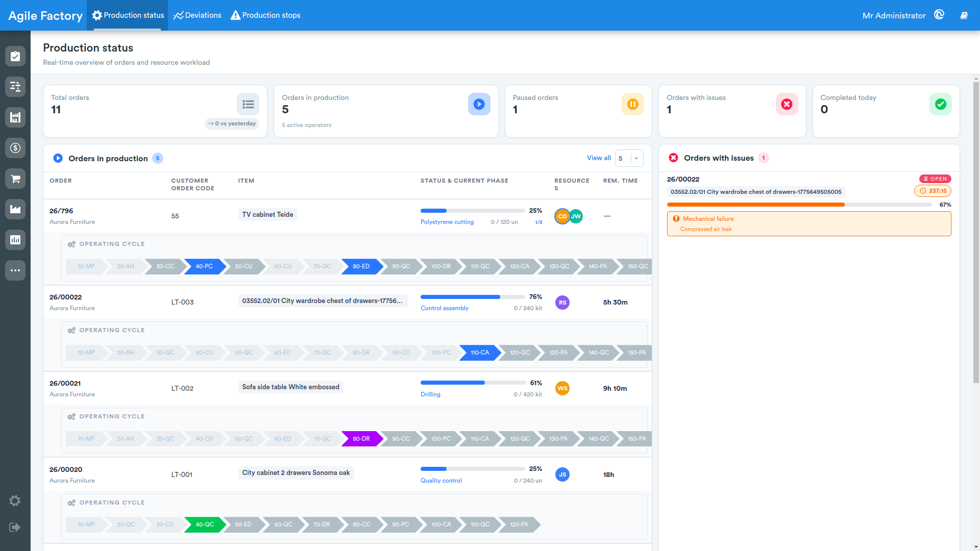Click the play icon in Orders in production card
The image size is (980, 551).
click(x=479, y=104)
